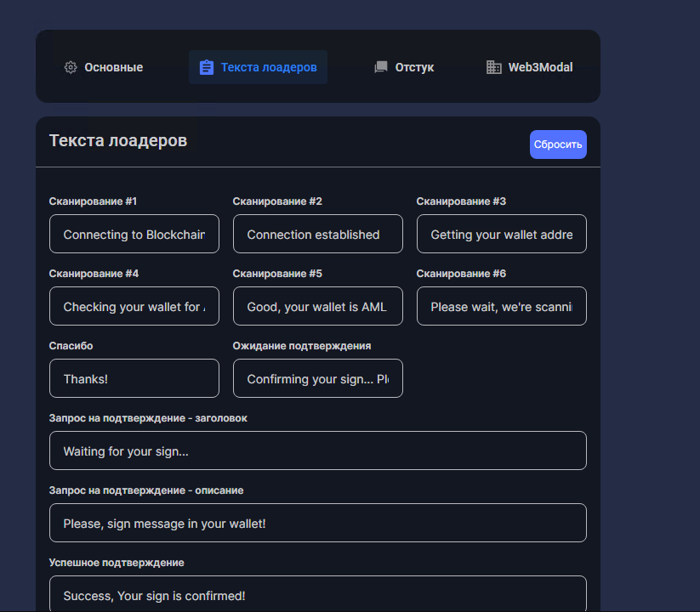Click the Ожидание подтверждения input field
The image size is (700, 612).
pyautogui.click(x=318, y=379)
